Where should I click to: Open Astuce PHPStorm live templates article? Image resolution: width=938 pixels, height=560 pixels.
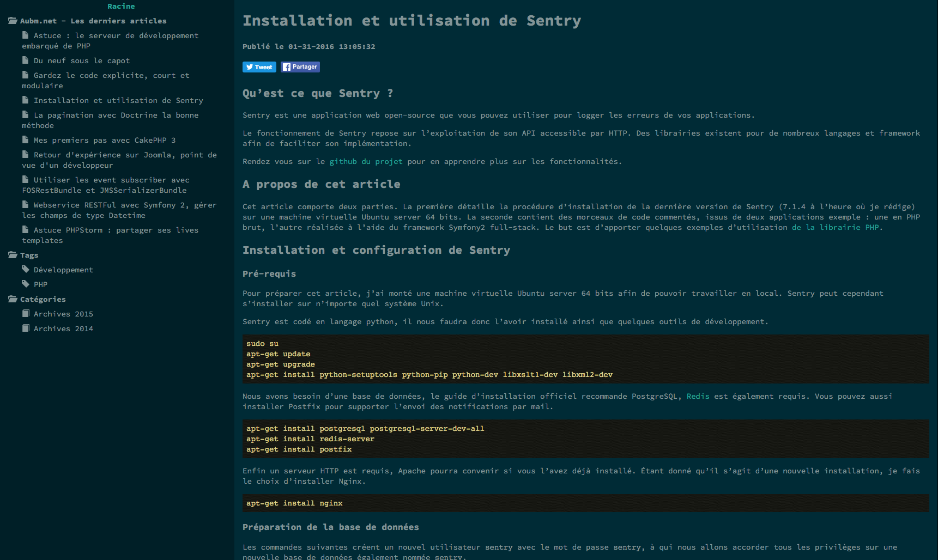116,230
